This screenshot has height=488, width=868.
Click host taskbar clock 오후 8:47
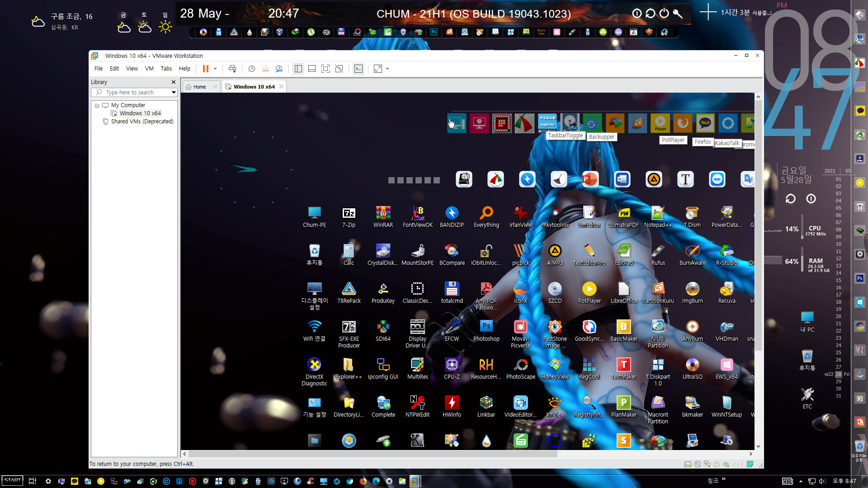[x=844, y=481]
